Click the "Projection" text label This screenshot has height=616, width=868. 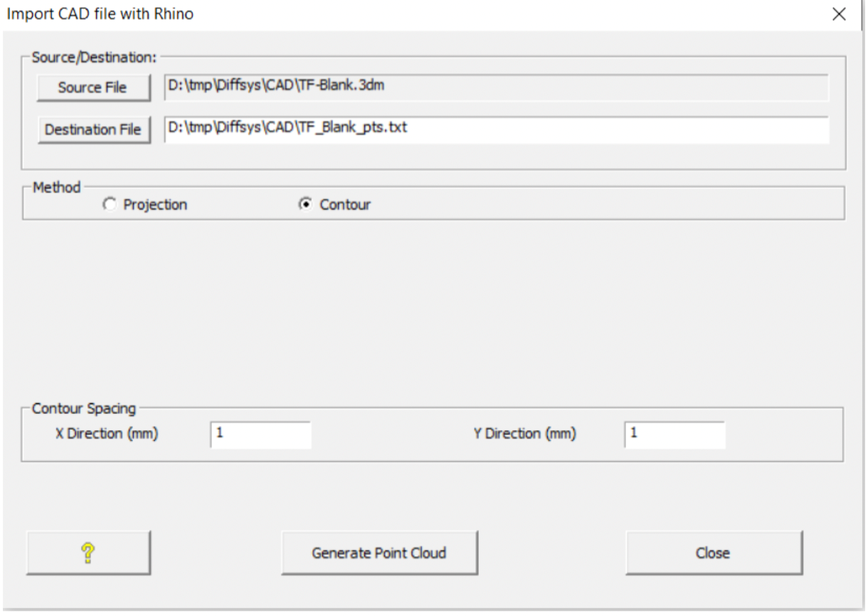click(155, 205)
